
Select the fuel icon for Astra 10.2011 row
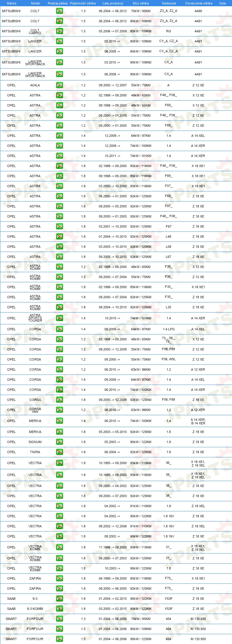coord(59,156)
